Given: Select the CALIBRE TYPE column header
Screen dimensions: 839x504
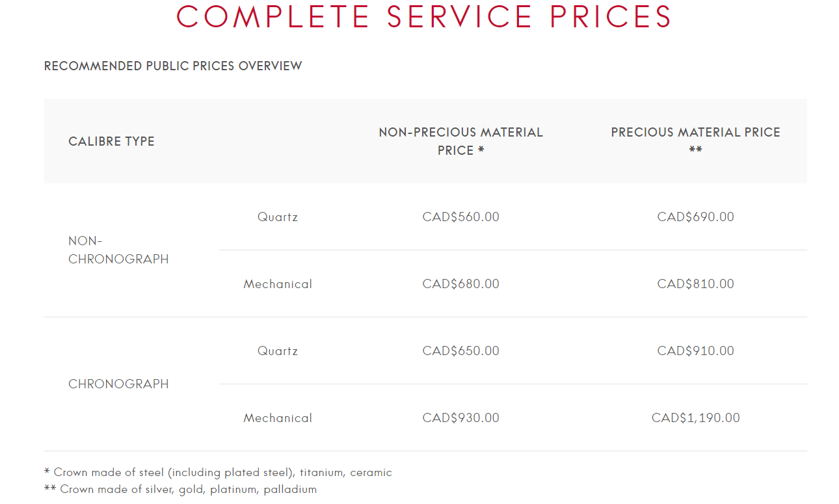Looking at the screenshot, I should tap(111, 141).
